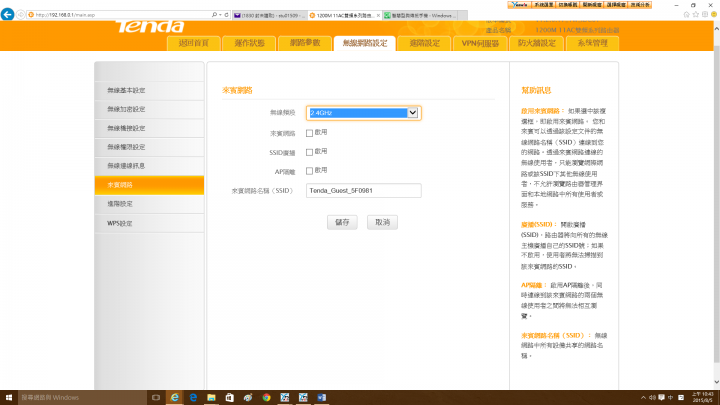Go to the 返回首頁 tab

(x=194, y=44)
